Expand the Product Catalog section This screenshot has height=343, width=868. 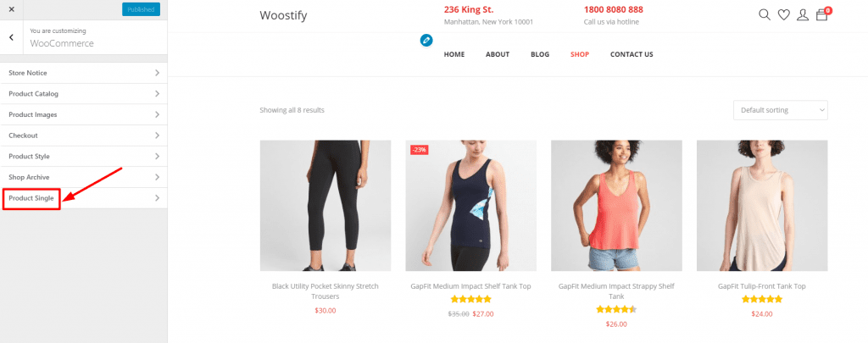(x=84, y=94)
